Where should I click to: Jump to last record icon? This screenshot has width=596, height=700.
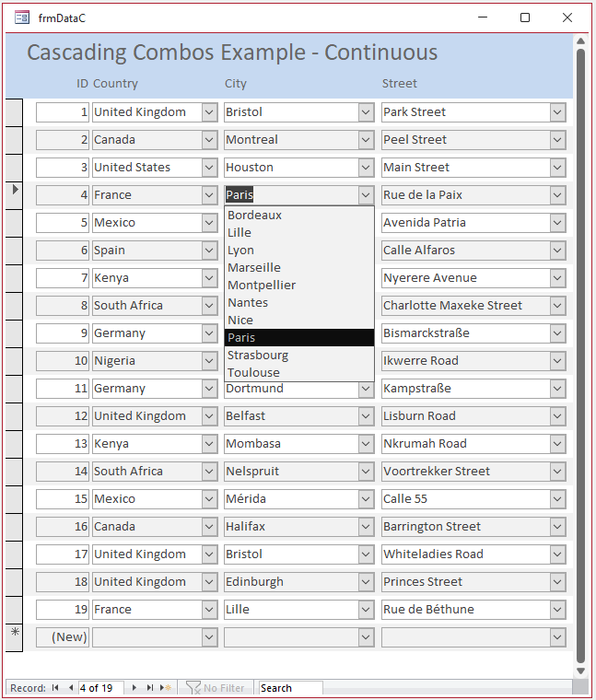click(x=150, y=687)
